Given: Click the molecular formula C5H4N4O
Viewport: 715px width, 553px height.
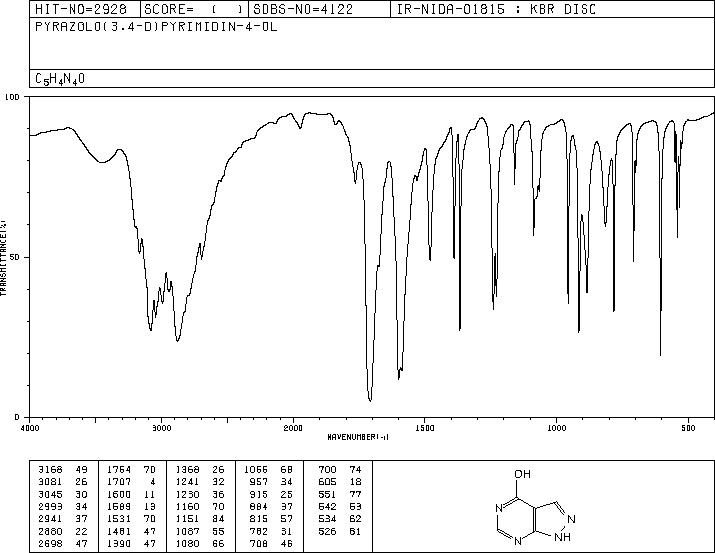Looking at the screenshot, I should (60, 79).
